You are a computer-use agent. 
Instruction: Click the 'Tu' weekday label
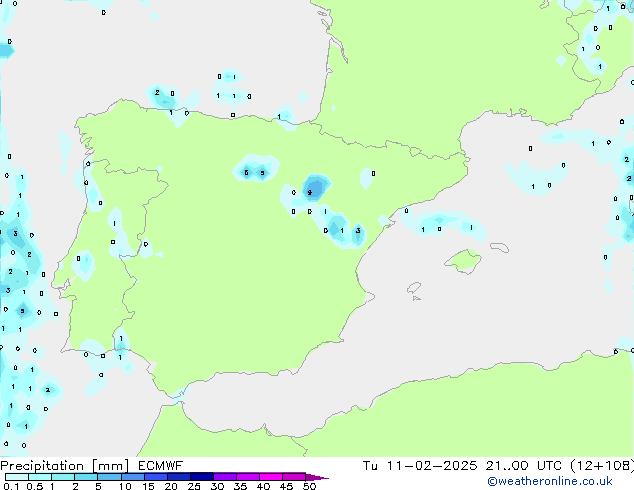point(370,466)
